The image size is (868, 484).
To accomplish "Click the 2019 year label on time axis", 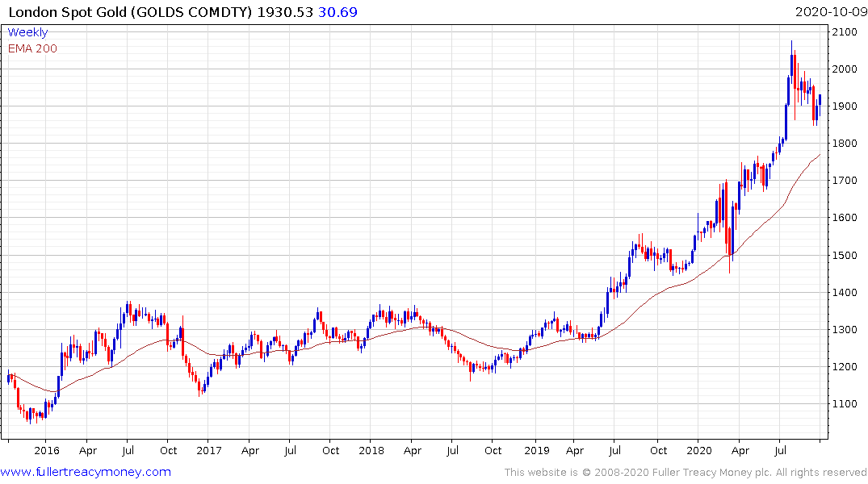I will 536,450.
